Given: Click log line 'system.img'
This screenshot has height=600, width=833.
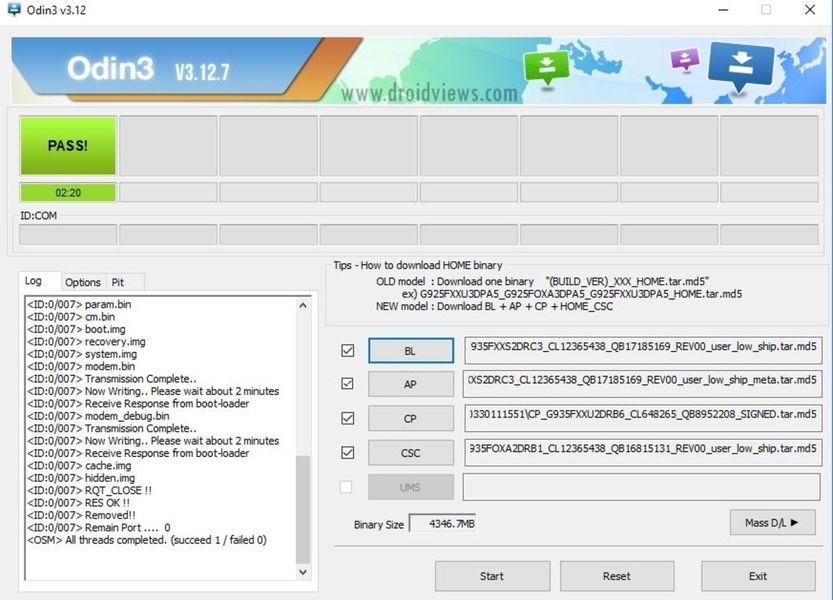Looking at the screenshot, I should click(x=82, y=354).
